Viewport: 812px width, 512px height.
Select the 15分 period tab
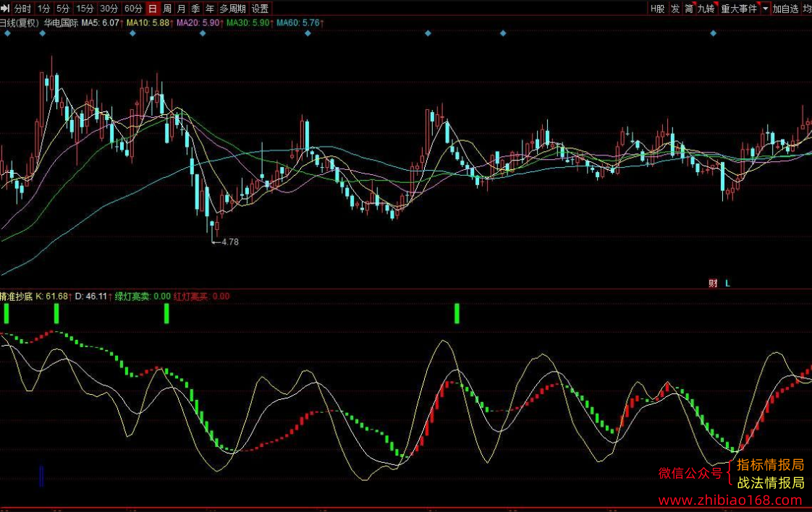click(x=85, y=8)
